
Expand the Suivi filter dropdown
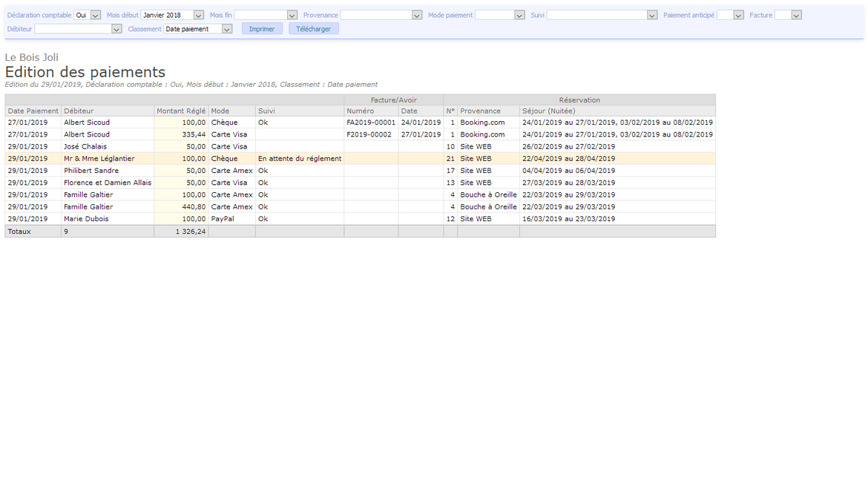602,15
